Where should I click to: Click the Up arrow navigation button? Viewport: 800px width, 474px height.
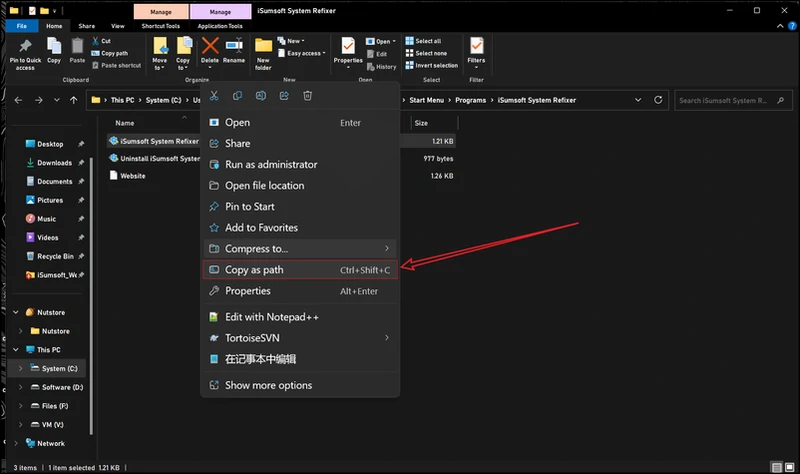tap(75, 100)
